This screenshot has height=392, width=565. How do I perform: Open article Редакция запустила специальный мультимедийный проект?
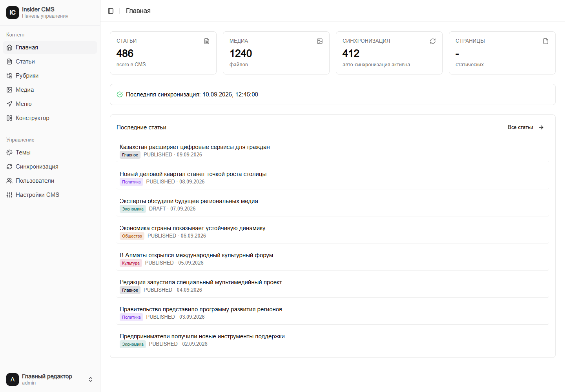201,282
